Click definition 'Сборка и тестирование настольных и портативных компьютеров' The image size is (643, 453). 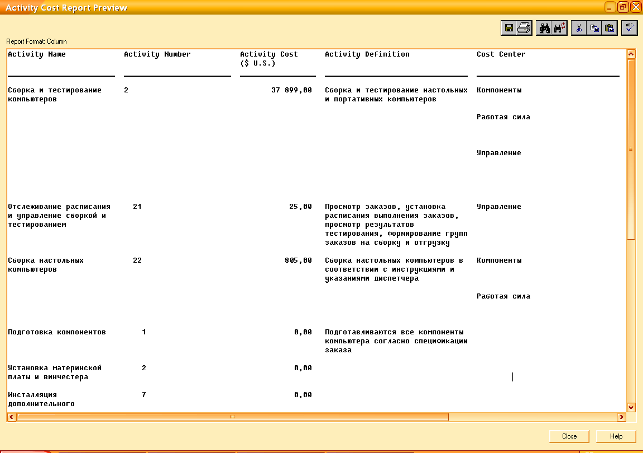pyautogui.click(x=396, y=94)
